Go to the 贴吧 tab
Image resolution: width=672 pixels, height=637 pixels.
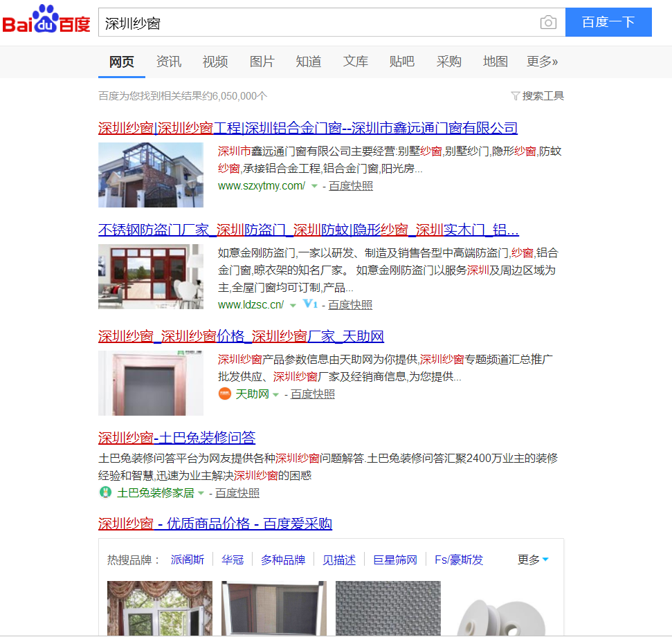(402, 62)
